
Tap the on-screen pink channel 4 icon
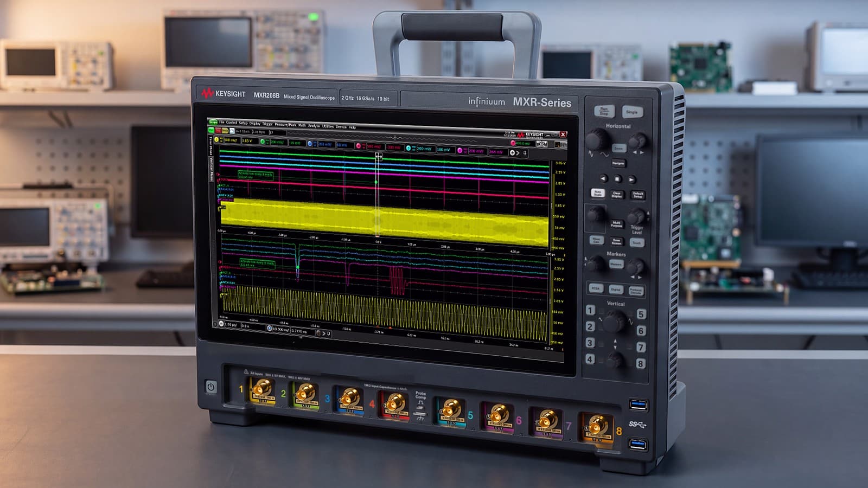358,145
